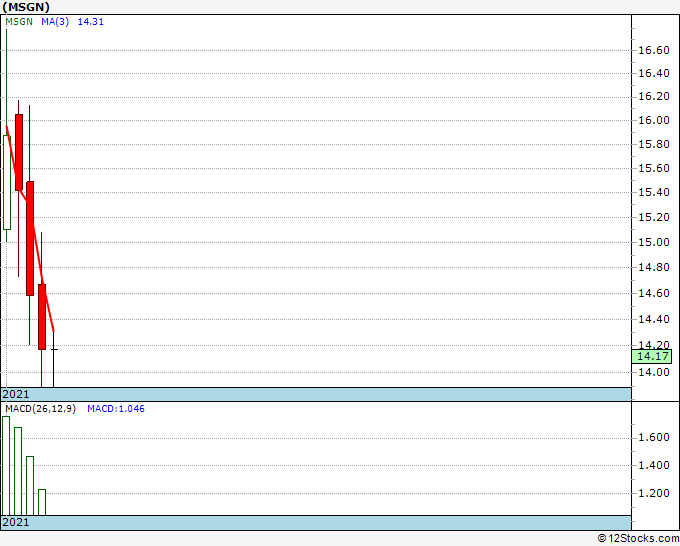The height and width of the screenshot is (546, 680).
Task: Click the red candlestick opening near 16.00
Action: (19, 152)
